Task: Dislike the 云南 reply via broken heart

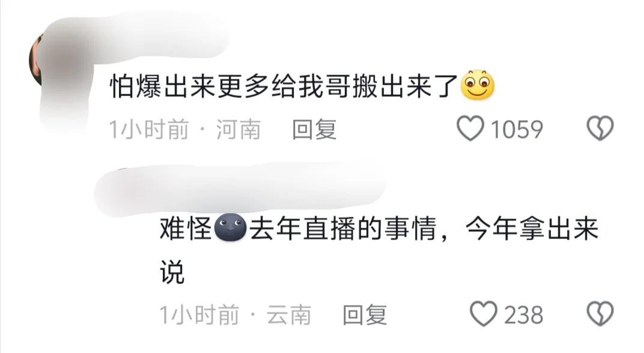Action: coord(600,314)
